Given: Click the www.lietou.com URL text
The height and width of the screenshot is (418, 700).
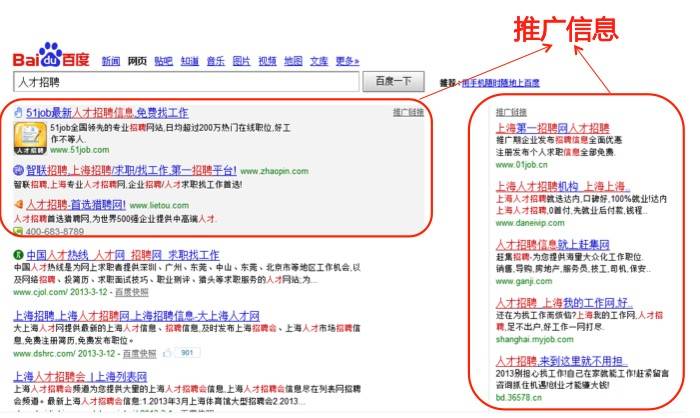Looking at the screenshot, I should (159, 205).
